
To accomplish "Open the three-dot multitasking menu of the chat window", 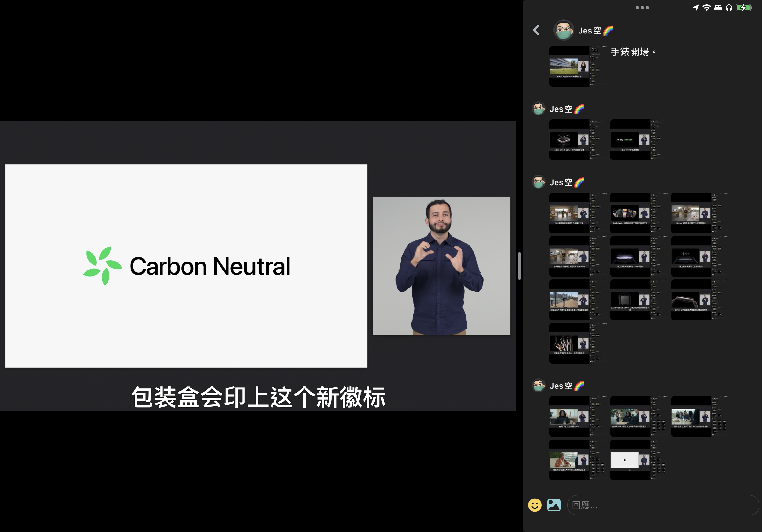I will (x=642, y=8).
